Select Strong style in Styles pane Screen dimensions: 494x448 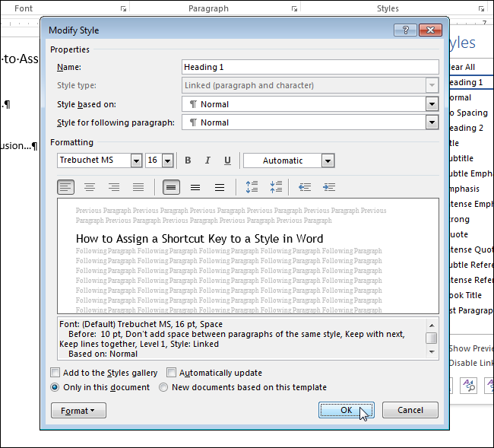(x=471, y=219)
